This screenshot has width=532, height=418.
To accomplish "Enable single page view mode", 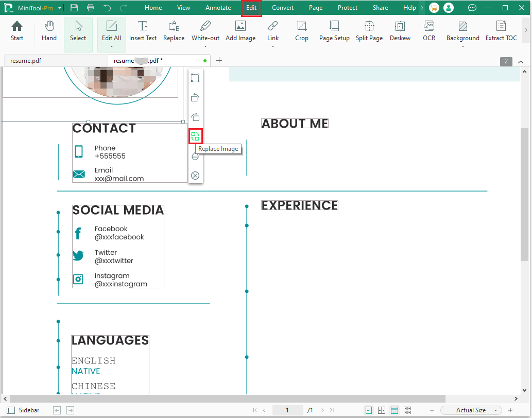I will tap(368, 410).
